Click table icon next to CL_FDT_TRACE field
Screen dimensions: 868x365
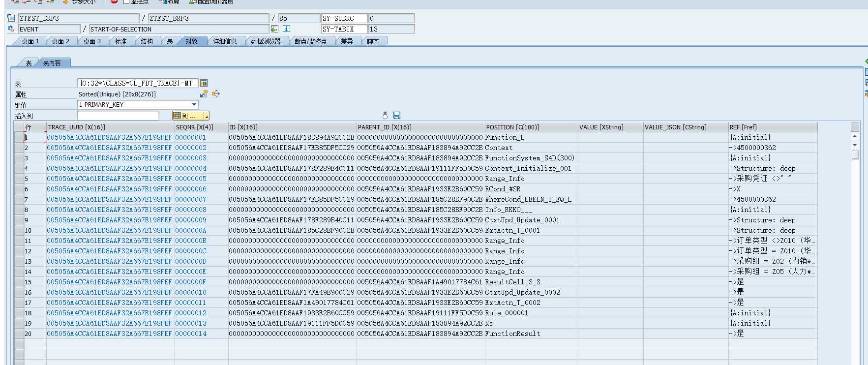(204, 83)
